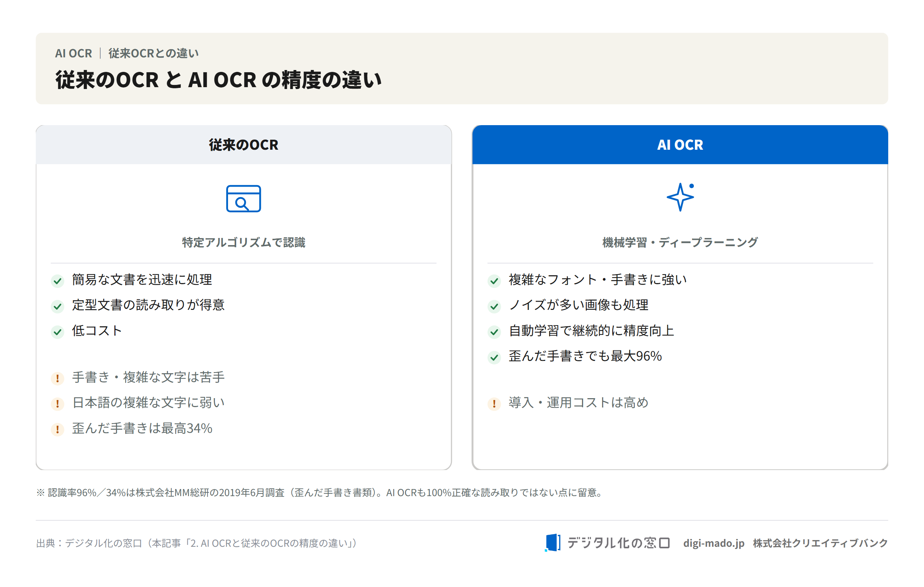The width and height of the screenshot is (924, 587).
Task: Click the source line starting with 出典：デジタル化の窓口
Action: tap(197, 543)
